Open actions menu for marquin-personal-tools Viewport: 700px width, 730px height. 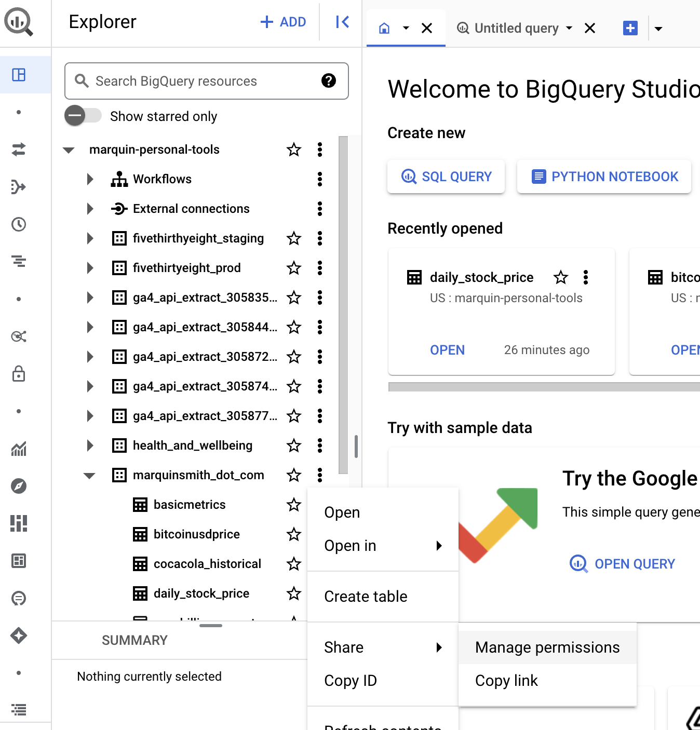pos(320,150)
